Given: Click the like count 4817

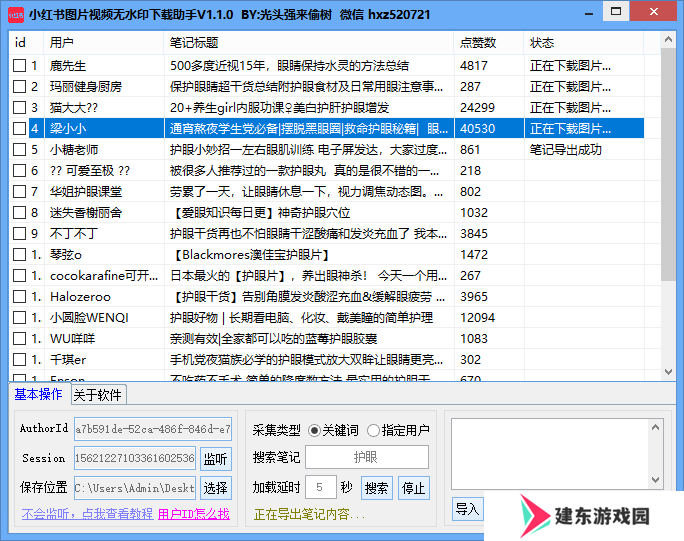Looking at the screenshot, I should click(474, 65).
